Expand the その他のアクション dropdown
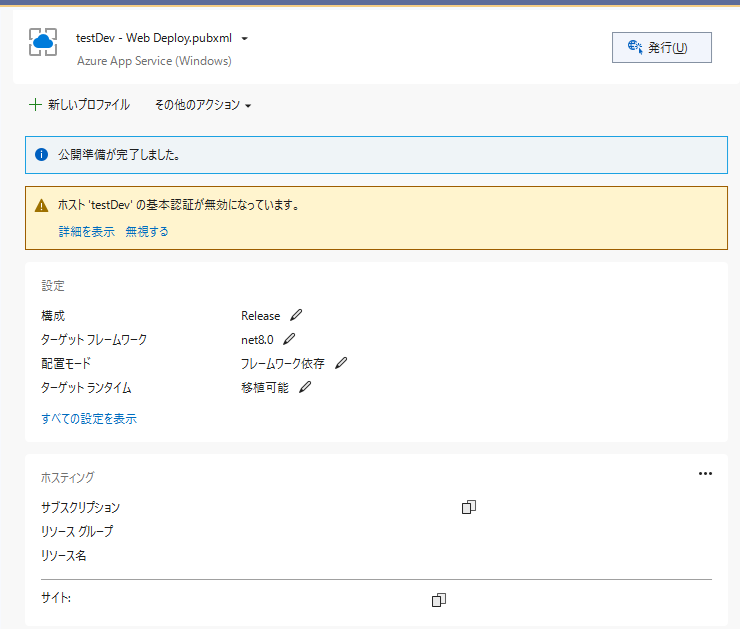 (x=203, y=105)
